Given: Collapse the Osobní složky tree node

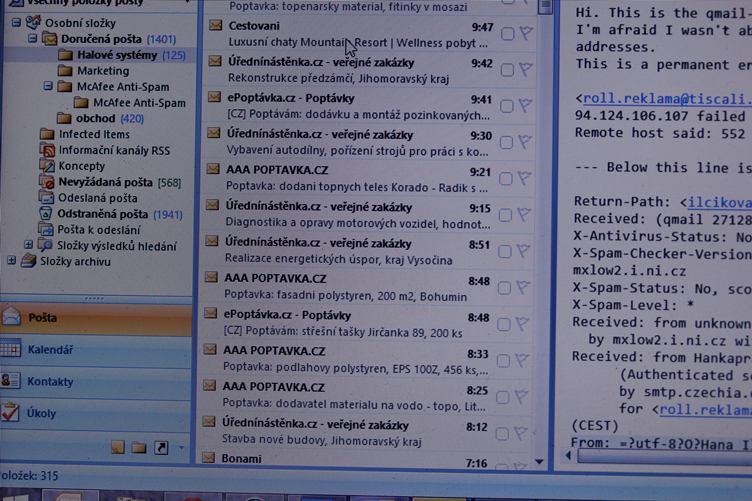Looking at the screenshot, I should click(16, 22).
